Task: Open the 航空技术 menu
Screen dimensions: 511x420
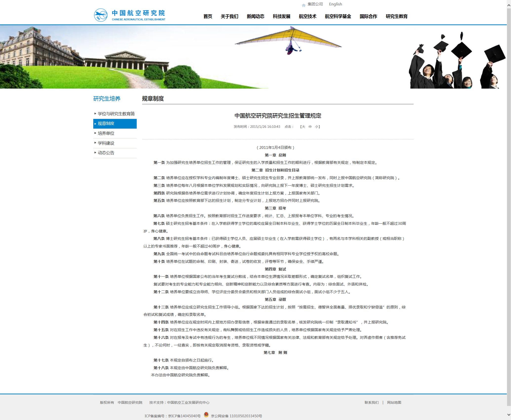Action: click(307, 16)
